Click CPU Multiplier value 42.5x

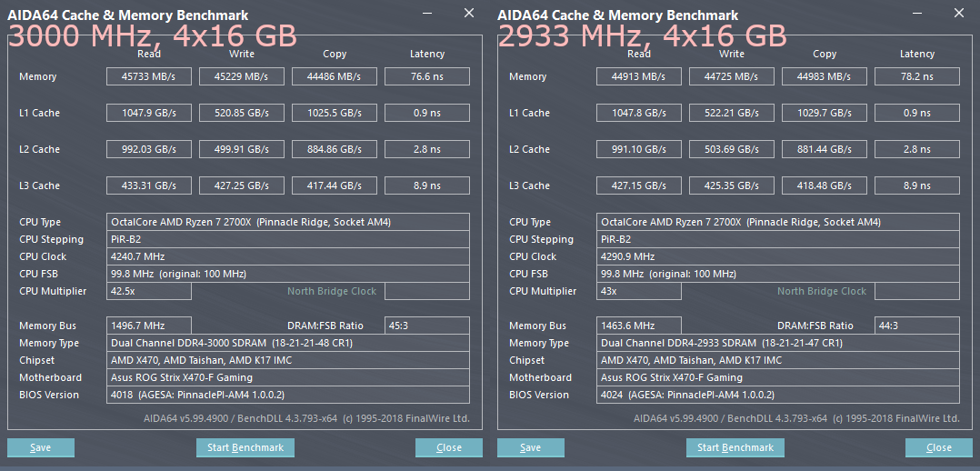pyautogui.click(x=149, y=291)
